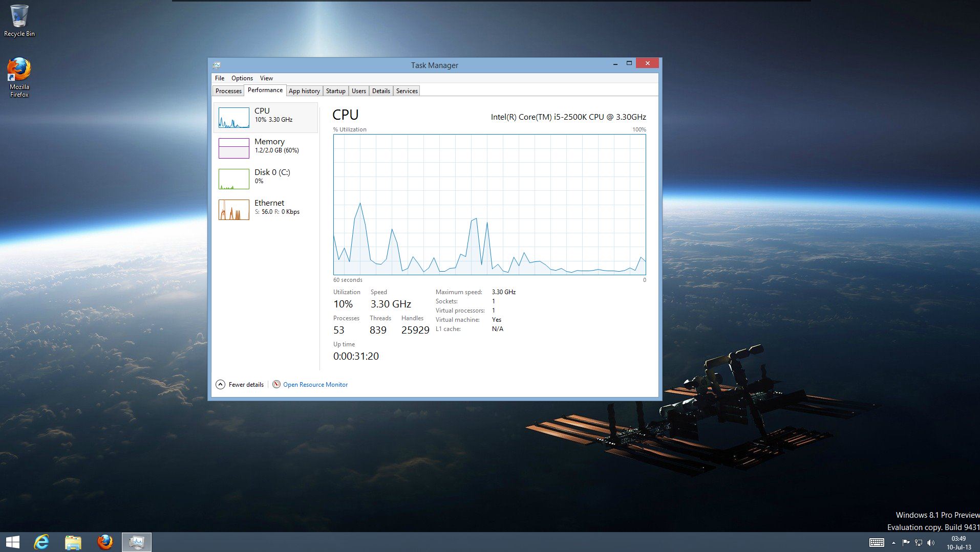Open Firefox from the taskbar
980x552 pixels.
[105, 542]
